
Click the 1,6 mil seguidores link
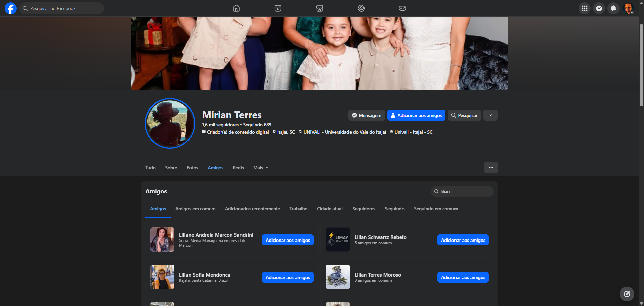click(x=220, y=125)
